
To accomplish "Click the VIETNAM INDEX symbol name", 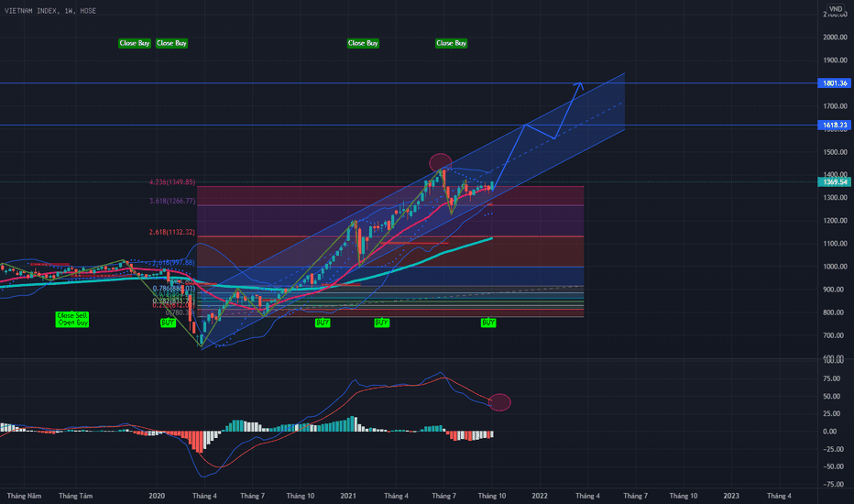I will click(x=33, y=9).
